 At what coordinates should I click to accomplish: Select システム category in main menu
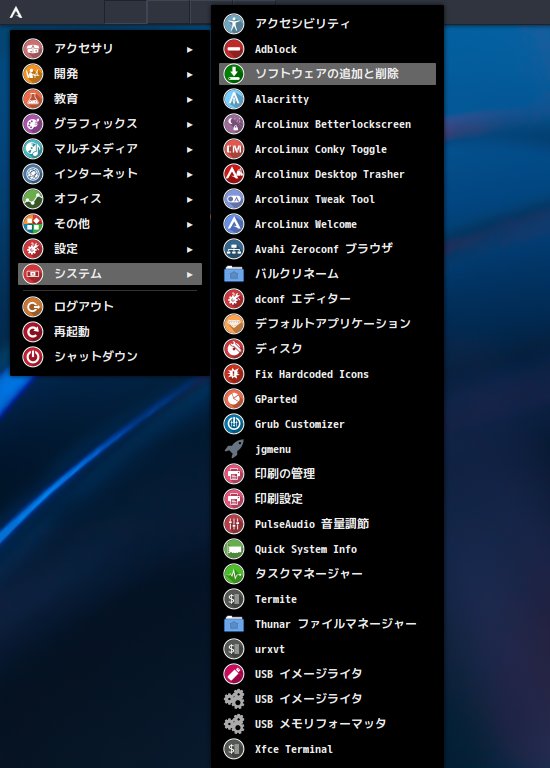[110, 274]
